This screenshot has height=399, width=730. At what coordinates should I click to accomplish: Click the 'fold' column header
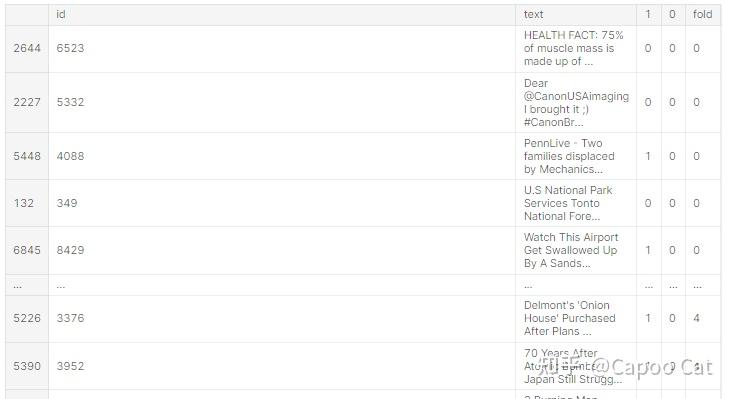pos(703,14)
